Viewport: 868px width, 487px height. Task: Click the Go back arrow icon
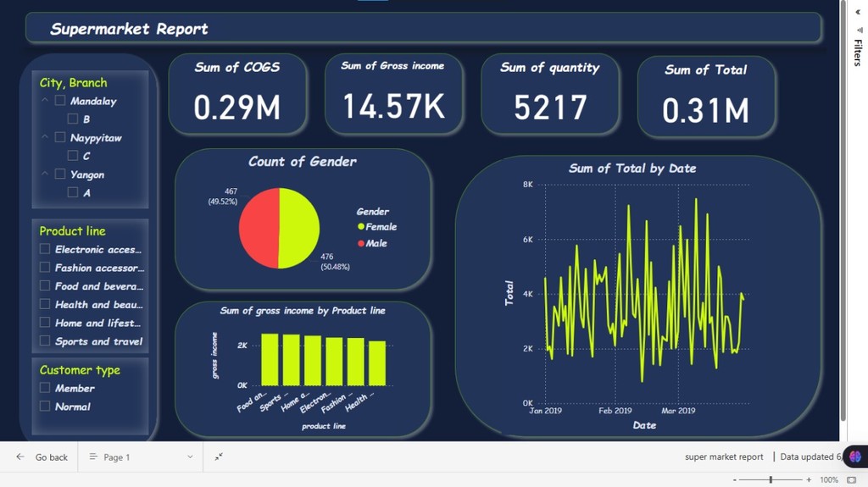[x=20, y=457]
